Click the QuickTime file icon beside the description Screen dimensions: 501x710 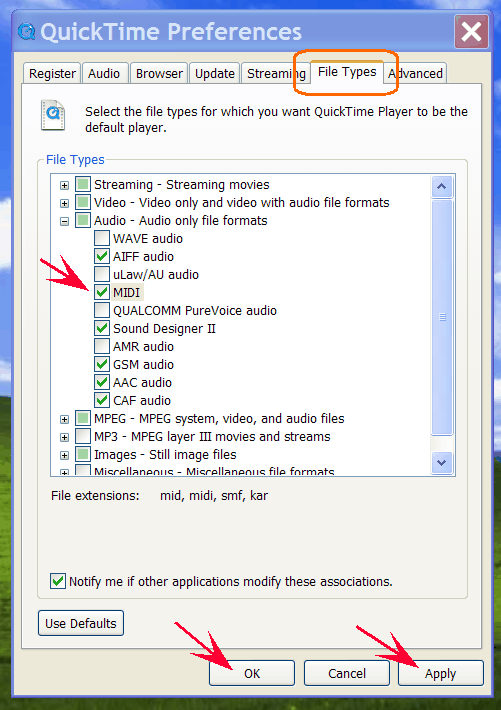click(x=53, y=115)
